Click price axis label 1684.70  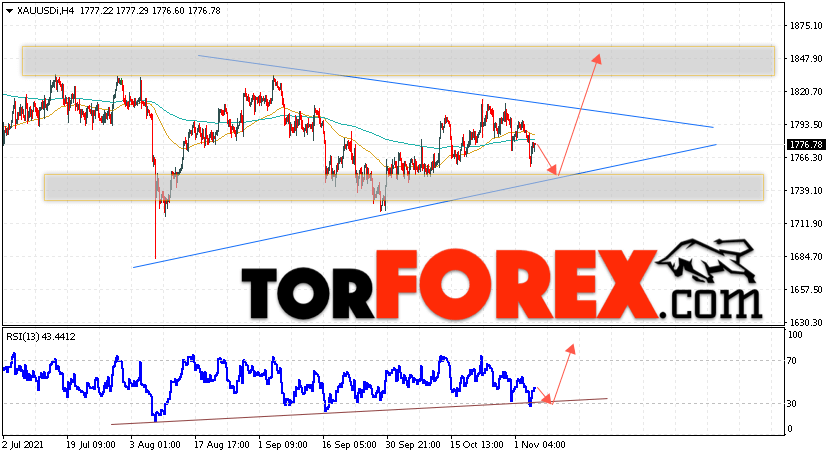[806, 257]
